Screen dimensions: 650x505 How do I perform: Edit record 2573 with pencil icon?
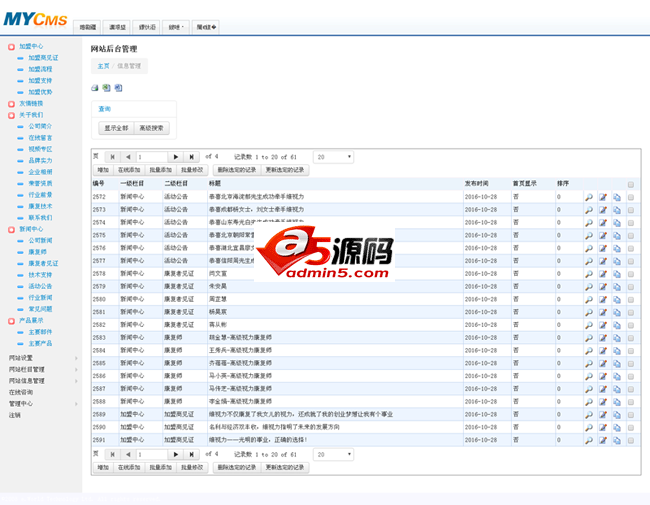coord(603,210)
